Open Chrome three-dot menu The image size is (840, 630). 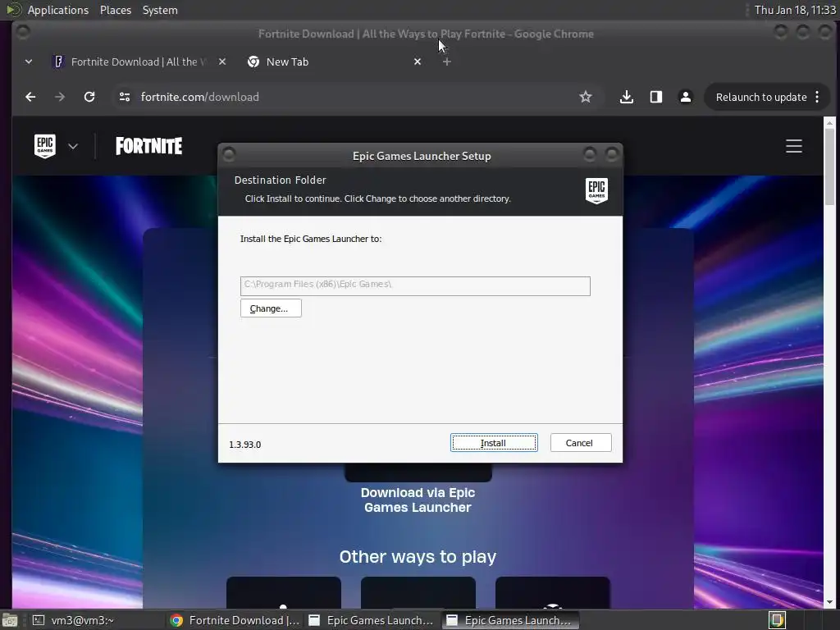point(817,97)
